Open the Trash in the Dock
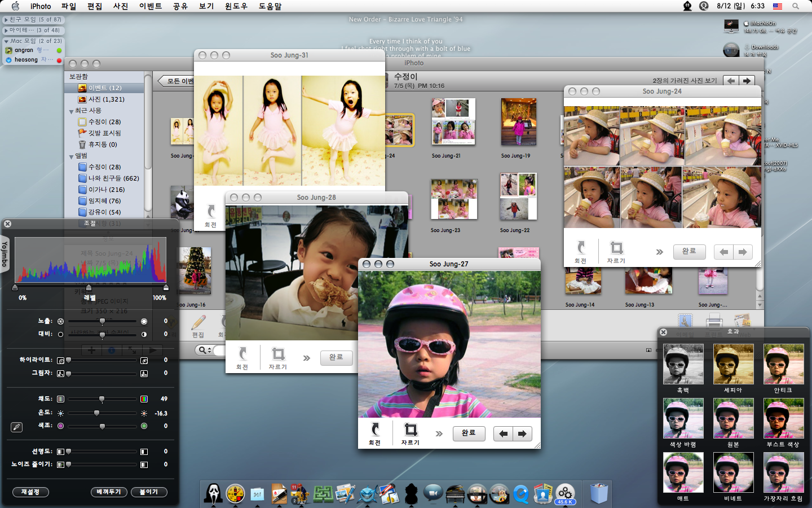The image size is (812, 508). pyautogui.click(x=599, y=493)
